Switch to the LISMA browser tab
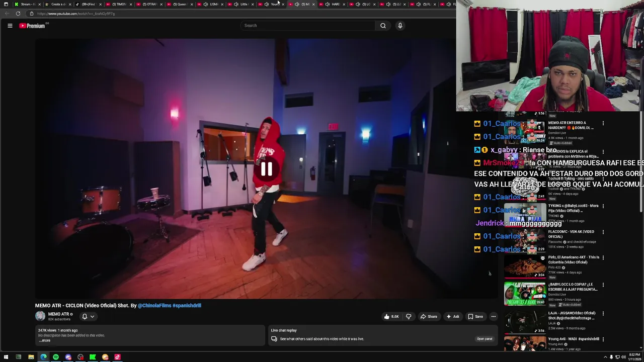Viewport: 644px width, 362px height. click(210, 4)
